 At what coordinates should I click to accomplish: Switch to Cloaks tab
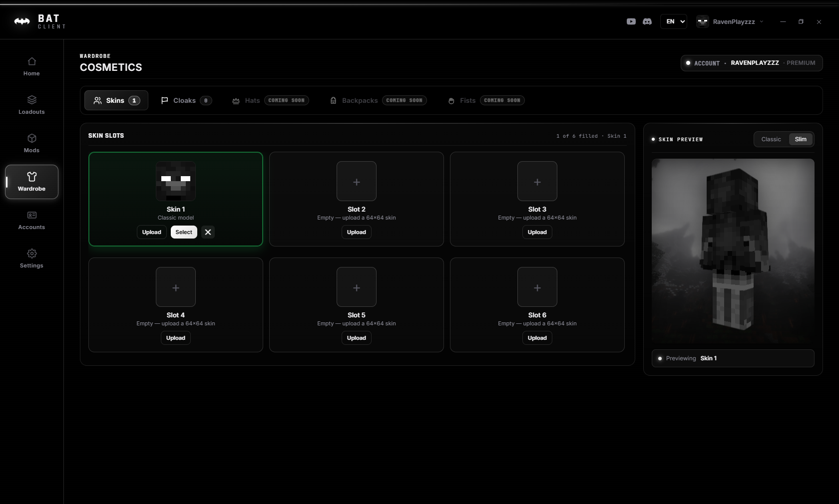[x=186, y=100]
